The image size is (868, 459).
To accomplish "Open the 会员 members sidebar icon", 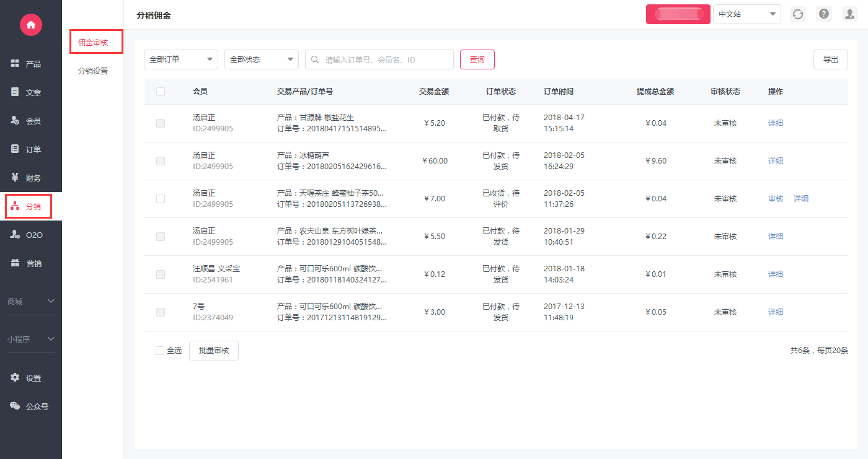I will coord(15,121).
